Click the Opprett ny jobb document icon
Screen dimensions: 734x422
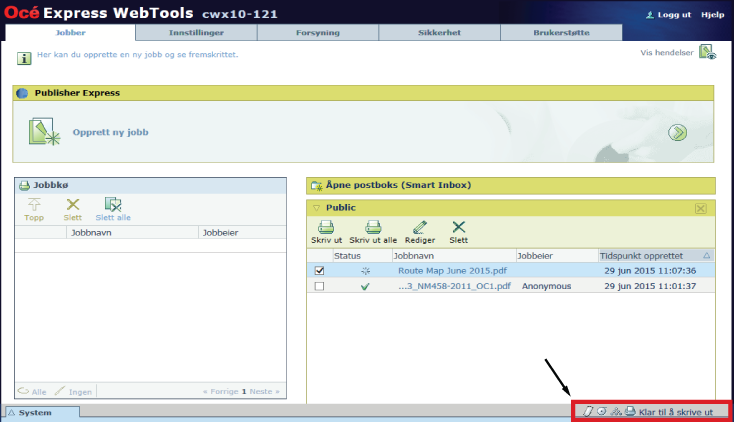[44, 132]
